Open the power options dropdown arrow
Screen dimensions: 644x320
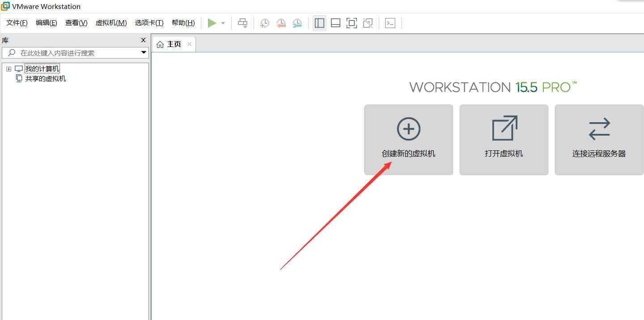click(x=223, y=23)
